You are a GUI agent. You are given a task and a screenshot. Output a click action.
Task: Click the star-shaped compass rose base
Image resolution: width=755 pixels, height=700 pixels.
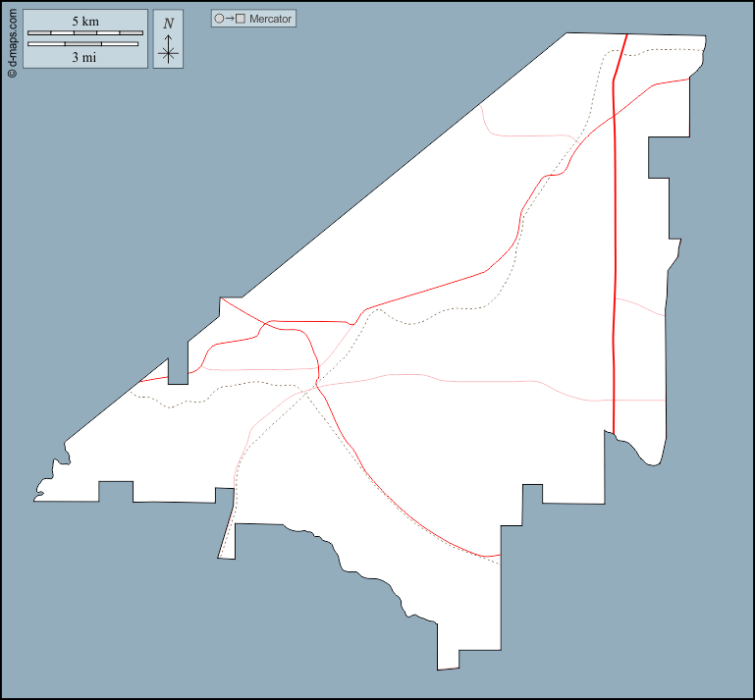pos(168,53)
